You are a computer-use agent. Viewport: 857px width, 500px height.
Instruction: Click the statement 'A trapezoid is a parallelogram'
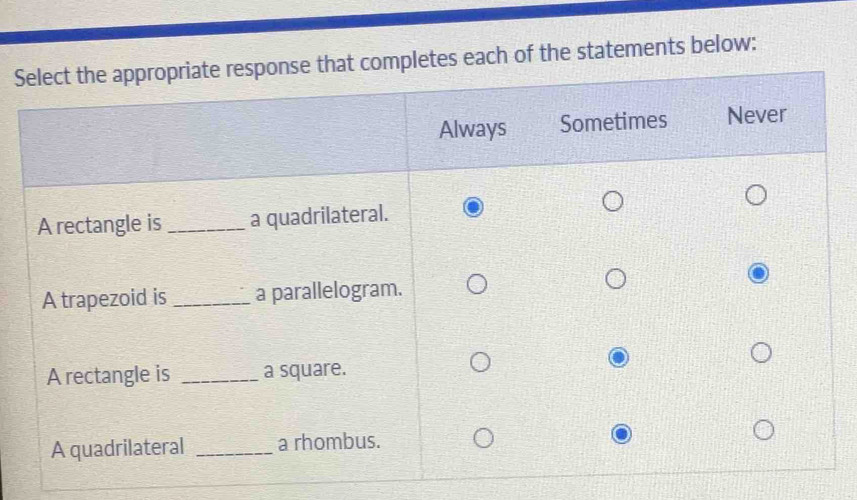pos(222,296)
